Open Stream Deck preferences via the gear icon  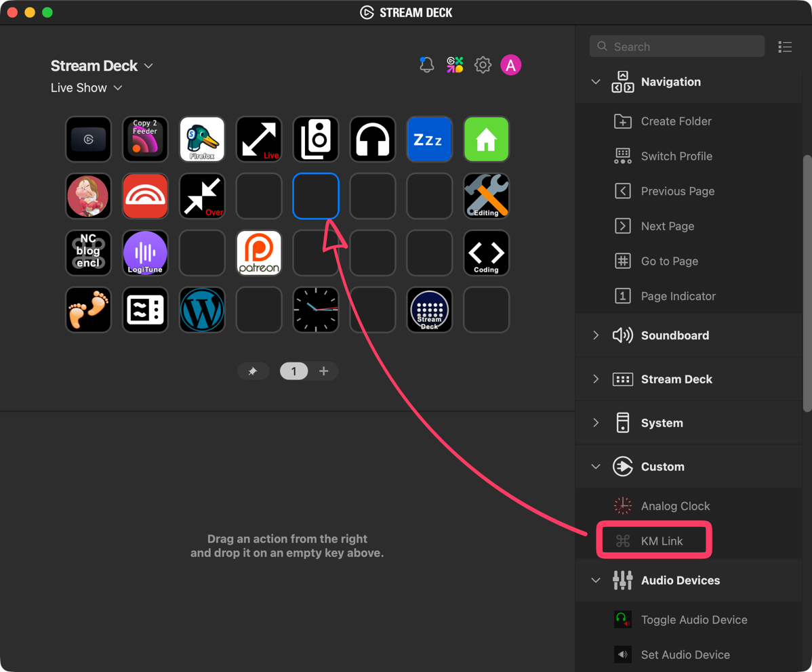[x=483, y=64]
